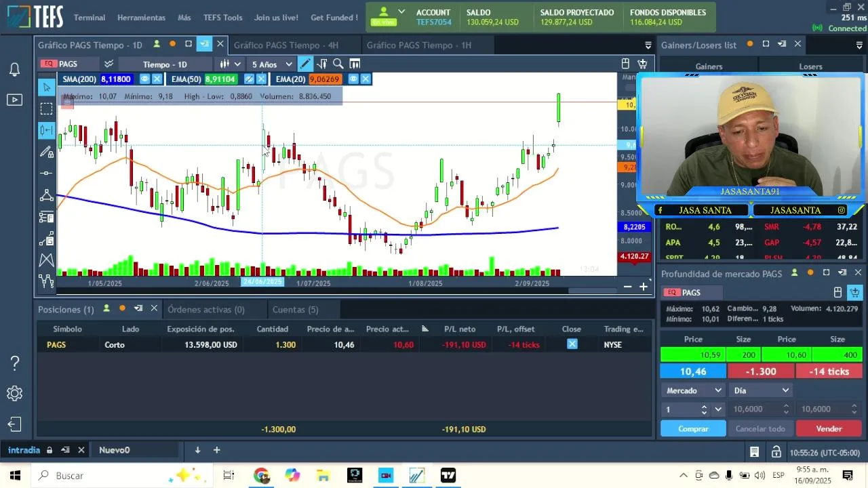The width and height of the screenshot is (868, 488).
Task: Toggle EMA(20) visibility eye
Action: click(353, 79)
